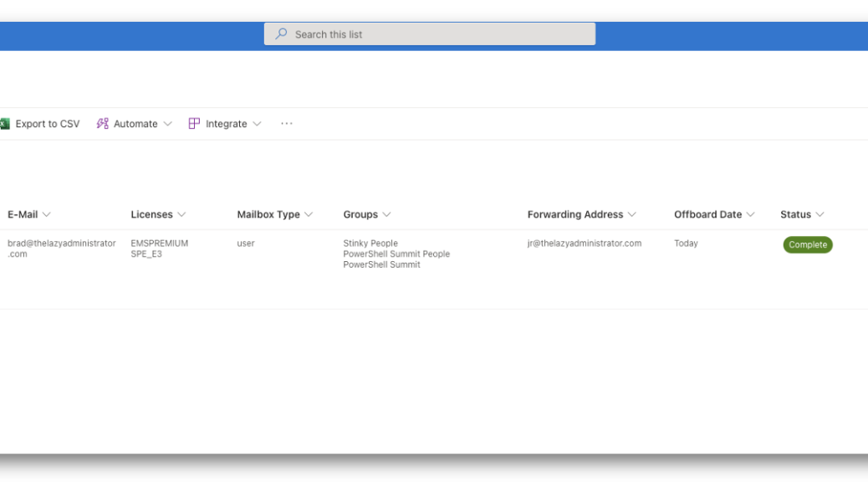Open Forwarding Address column options

582,214
